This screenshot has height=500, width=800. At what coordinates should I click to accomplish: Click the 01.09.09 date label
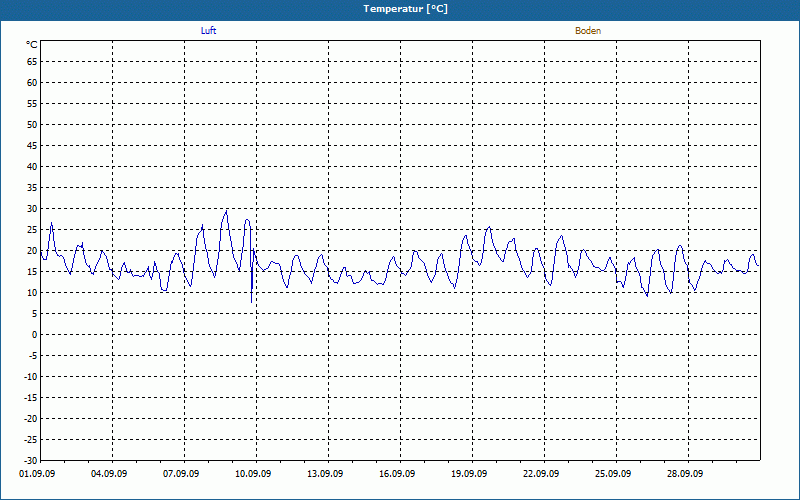coord(37,474)
